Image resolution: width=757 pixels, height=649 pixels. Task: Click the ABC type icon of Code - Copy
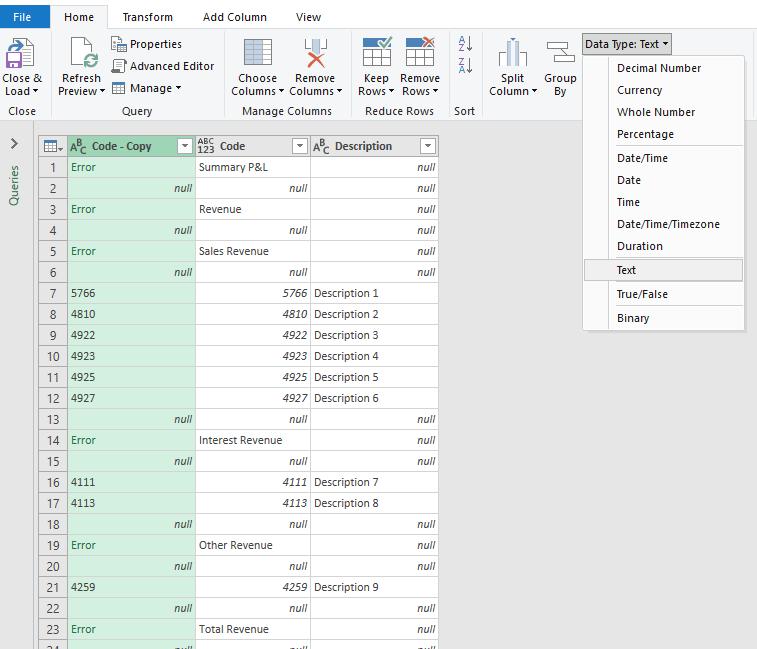[x=78, y=146]
